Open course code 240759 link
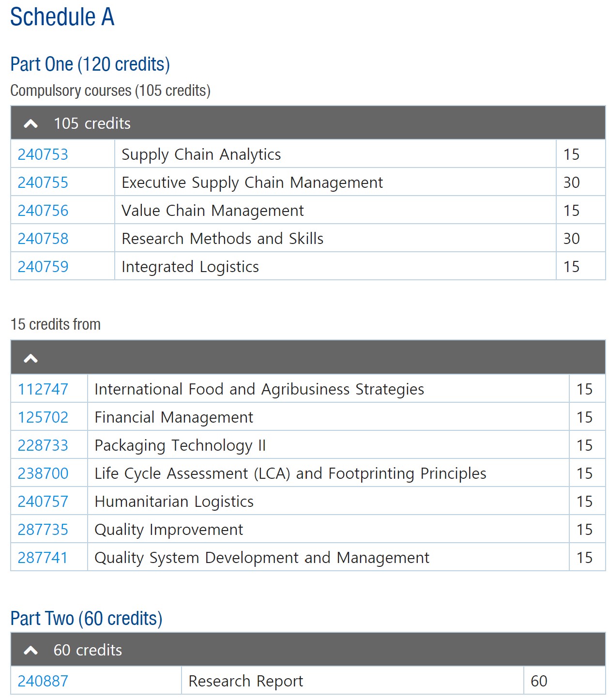 coord(43,267)
